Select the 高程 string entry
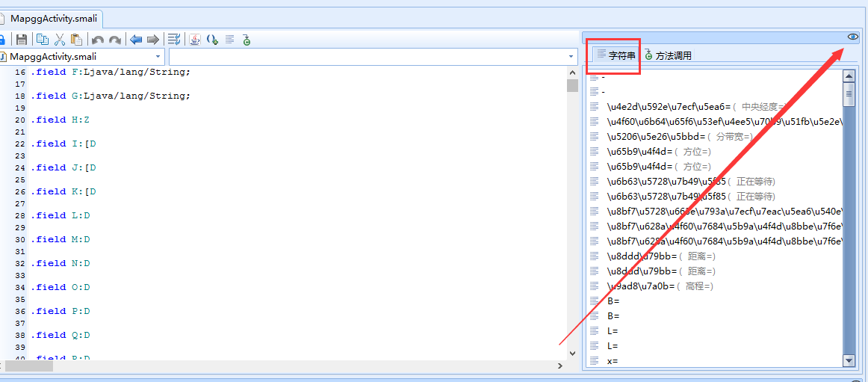This screenshot has height=382, width=868. tap(657, 286)
